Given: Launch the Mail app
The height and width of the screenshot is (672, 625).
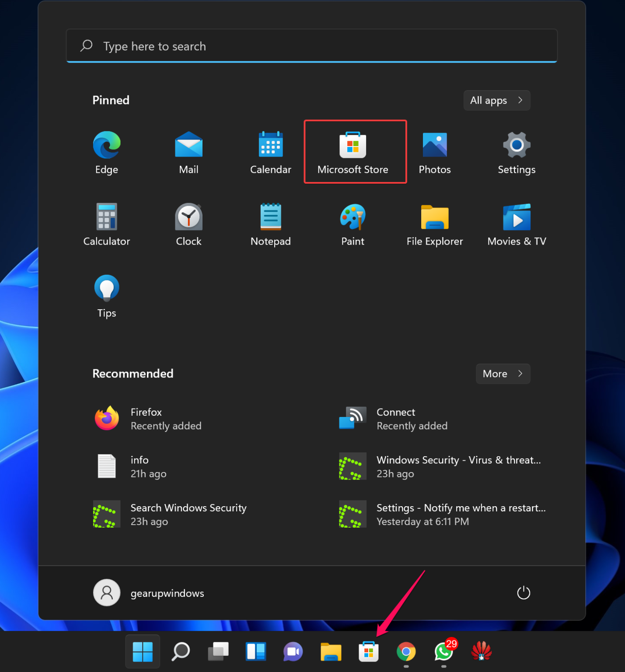Looking at the screenshot, I should pos(189,152).
